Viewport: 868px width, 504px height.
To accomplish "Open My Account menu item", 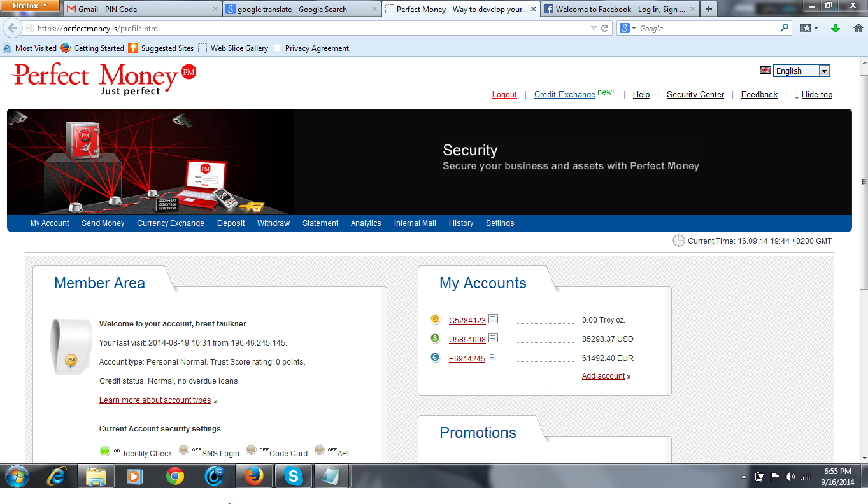I will point(50,223).
